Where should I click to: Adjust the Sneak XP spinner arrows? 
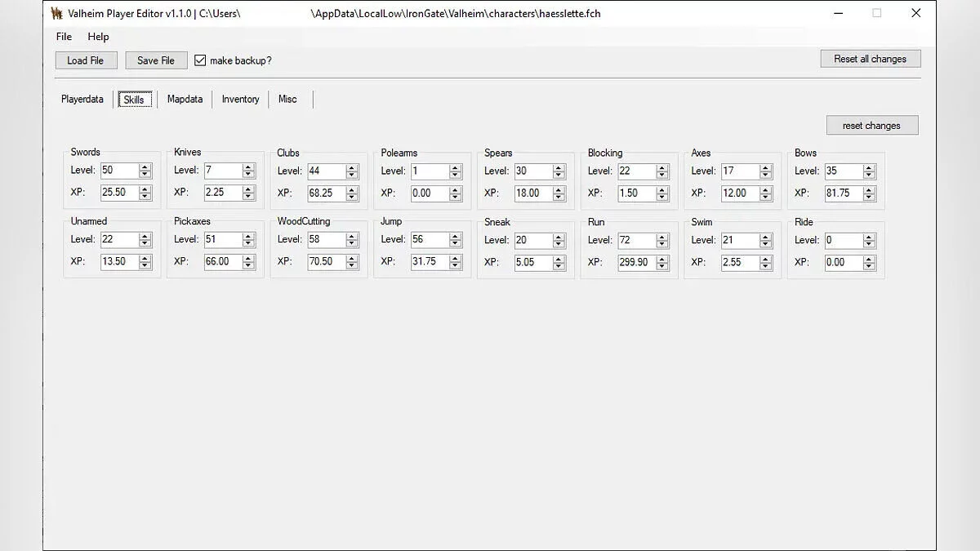[559, 263]
